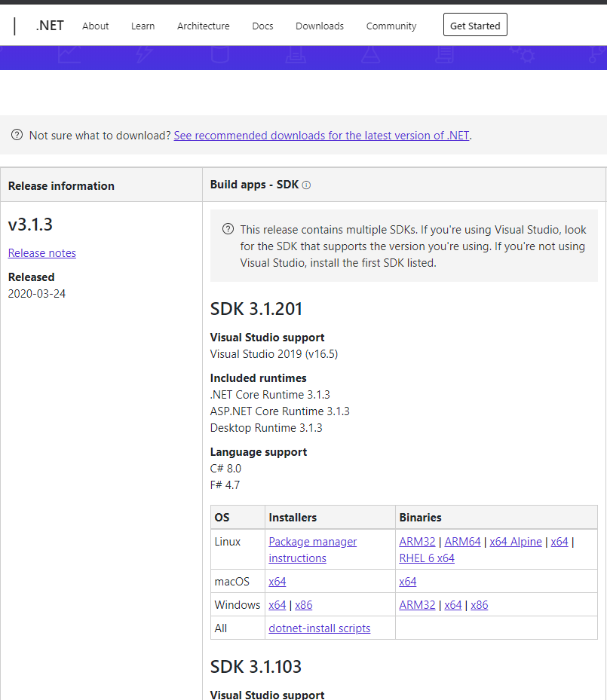The width and height of the screenshot is (607, 700).
Task: Click 'Visual Studio 2019 (v16.5)' text
Action: [x=274, y=354]
